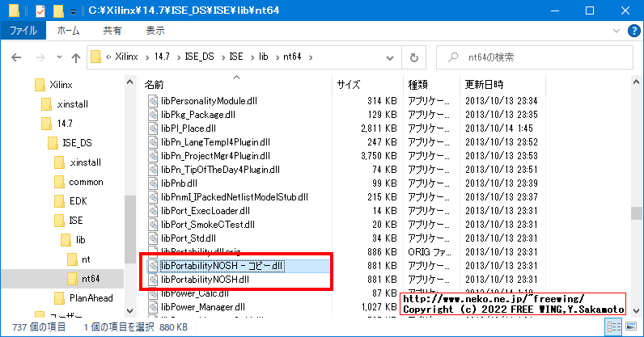The image size is (644, 337).
Task: Open Explorer help question icon
Action: pos(633,32)
